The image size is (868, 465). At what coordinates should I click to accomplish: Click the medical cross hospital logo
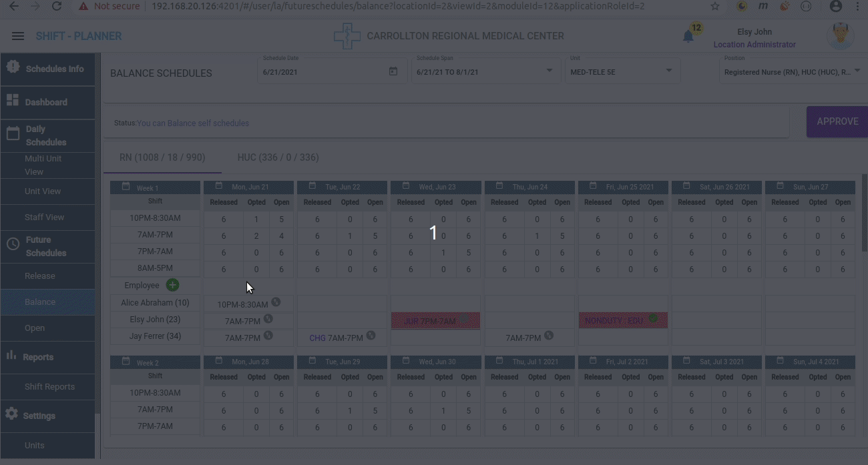(x=347, y=36)
